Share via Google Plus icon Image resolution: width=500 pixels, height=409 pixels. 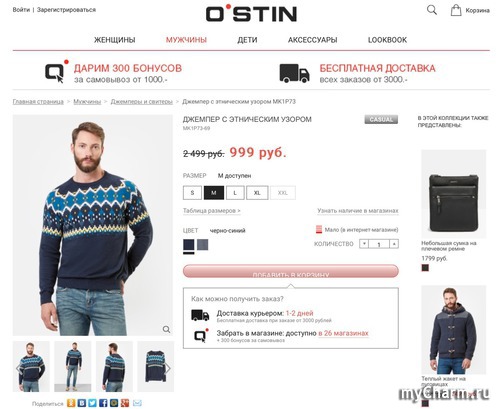click(125, 403)
